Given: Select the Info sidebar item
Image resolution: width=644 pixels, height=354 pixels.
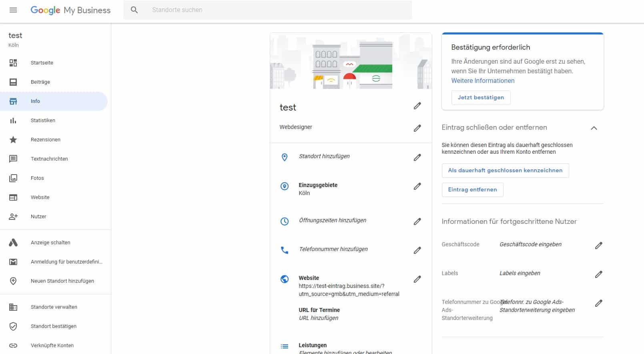Looking at the screenshot, I should tap(54, 101).
